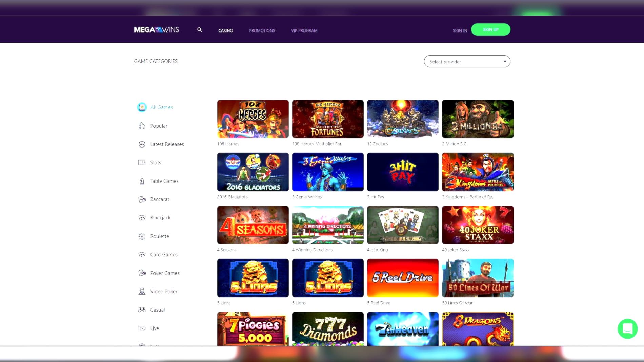
Task: Open the Casino menu item
Action: point(225,30)
